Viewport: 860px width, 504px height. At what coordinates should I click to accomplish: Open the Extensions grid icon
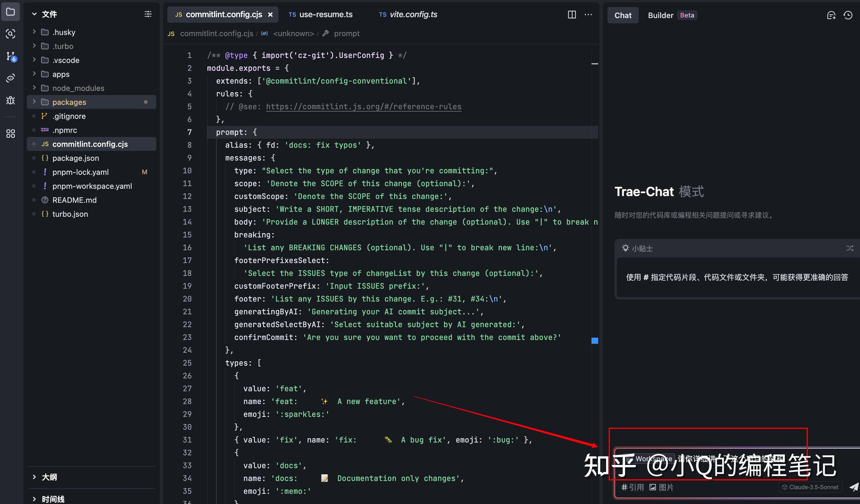[x=10, y=134]
